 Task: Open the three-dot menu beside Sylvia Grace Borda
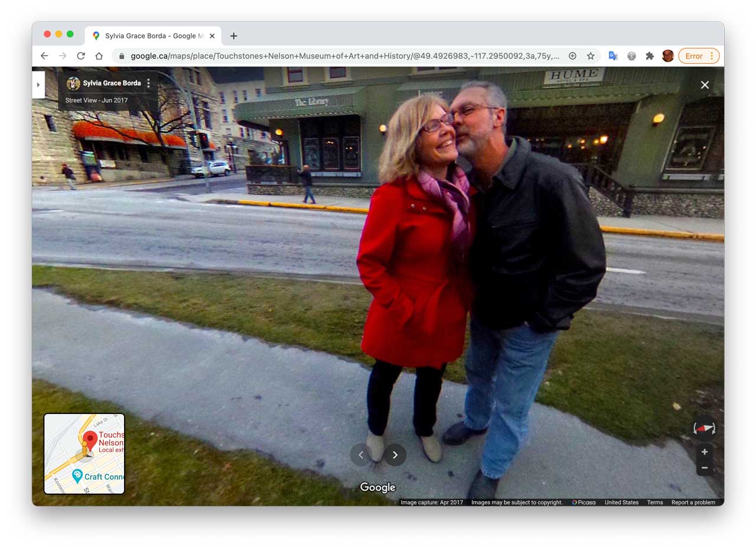(x=148, y=83)
